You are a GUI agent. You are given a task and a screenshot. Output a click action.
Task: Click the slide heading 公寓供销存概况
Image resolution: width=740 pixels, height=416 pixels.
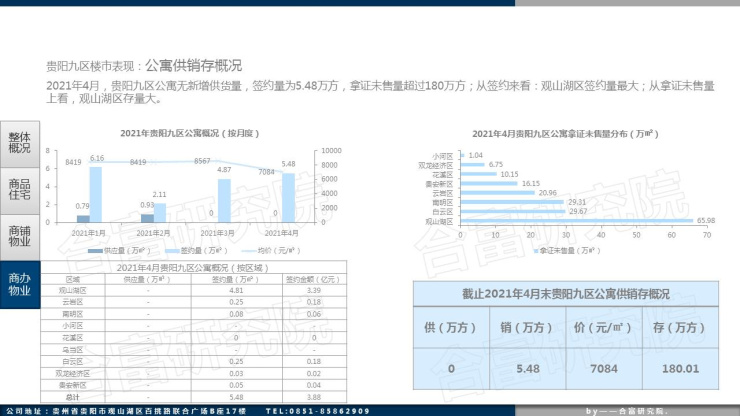pyautogui.click(x=193, y=66)
